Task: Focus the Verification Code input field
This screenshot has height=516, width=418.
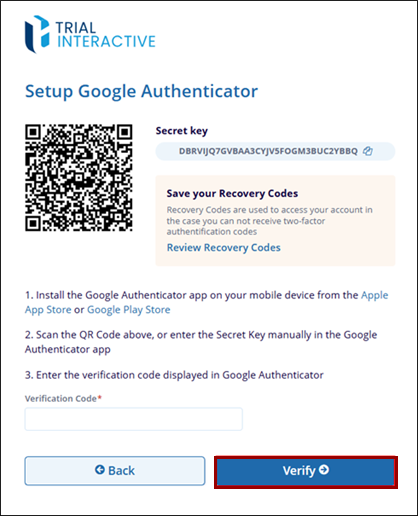Action: coord(134,419)
